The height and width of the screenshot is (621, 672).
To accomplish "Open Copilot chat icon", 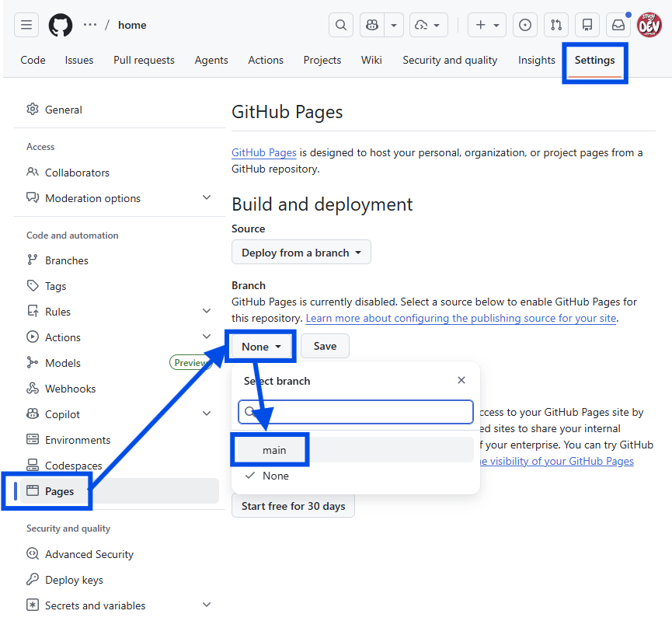I will click(x=372, y=25).
